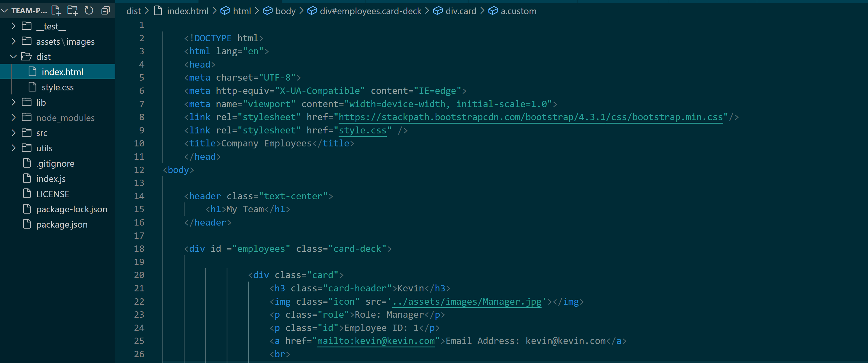Image resolution: width=868 pixels, height=363 pixels.
Task: Collapse the dist folder
Action: [13, 56]
